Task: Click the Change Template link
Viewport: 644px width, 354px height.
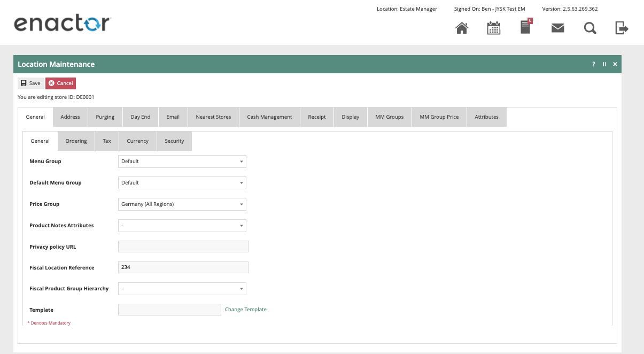Action: coord(245,310)
